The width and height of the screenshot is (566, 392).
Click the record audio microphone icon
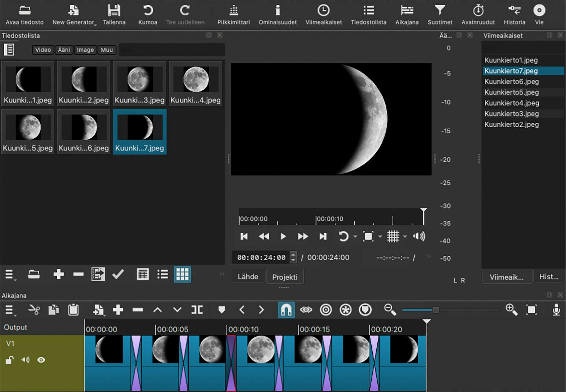pos(556,310)
